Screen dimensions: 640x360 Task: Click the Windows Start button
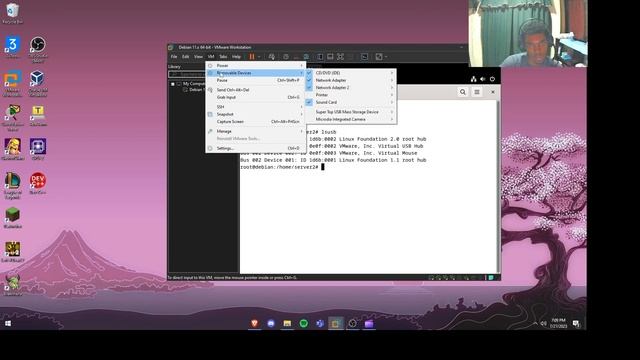[8, 323]
